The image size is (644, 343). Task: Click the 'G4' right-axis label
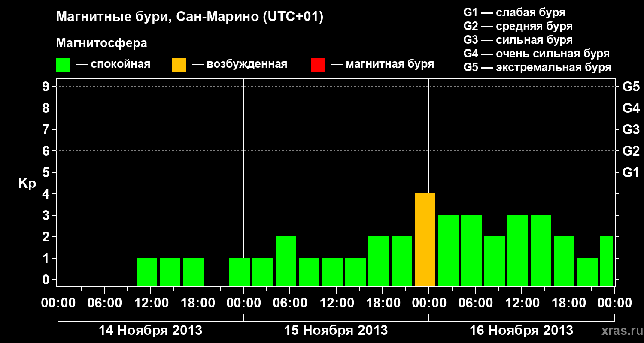[x=631, y=108]
